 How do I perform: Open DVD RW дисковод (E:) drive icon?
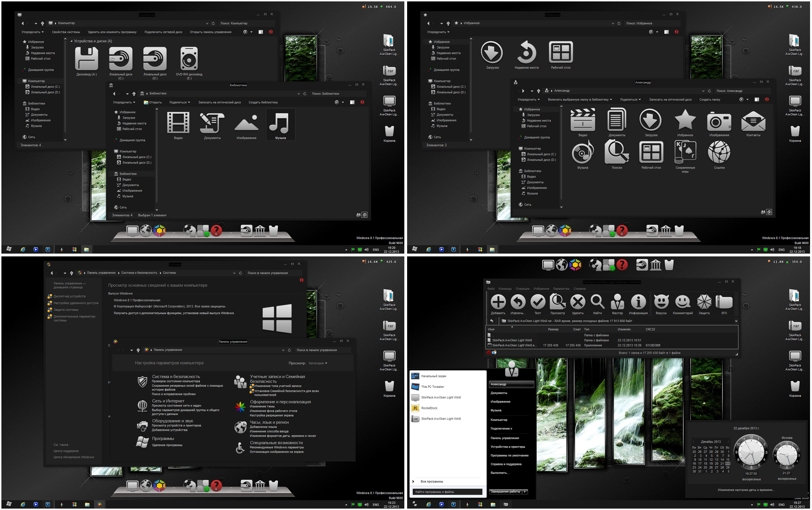189,63
